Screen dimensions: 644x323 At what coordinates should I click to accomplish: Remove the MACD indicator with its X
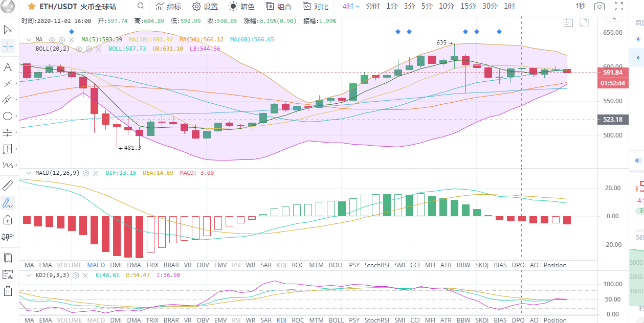point(95,173)
